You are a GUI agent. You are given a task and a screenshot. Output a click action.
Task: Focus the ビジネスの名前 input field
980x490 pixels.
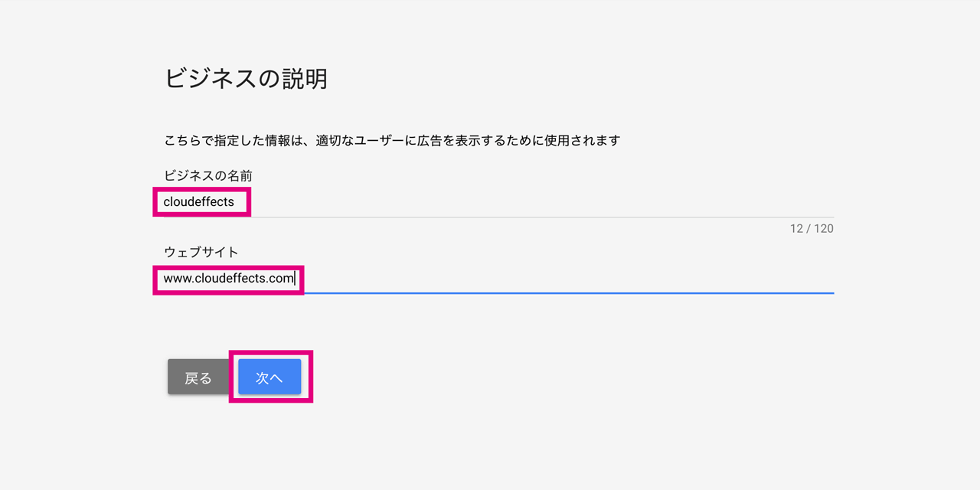[x=498, y=202]
